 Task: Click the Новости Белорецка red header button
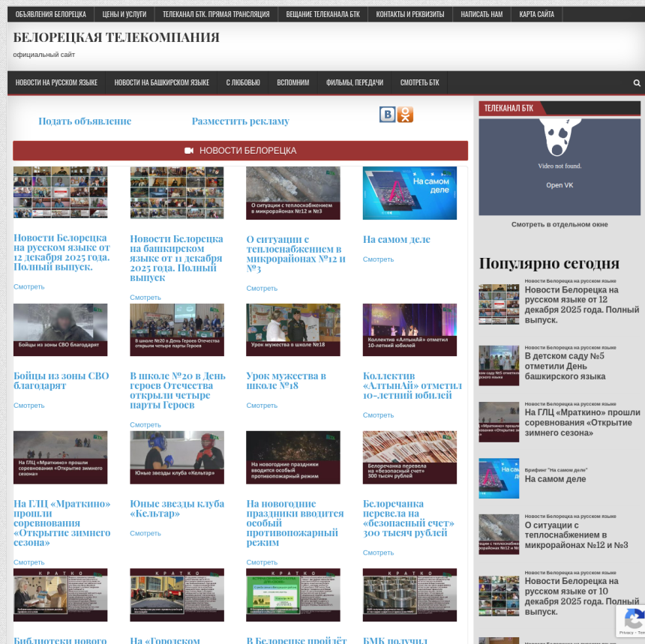(240, 151)
